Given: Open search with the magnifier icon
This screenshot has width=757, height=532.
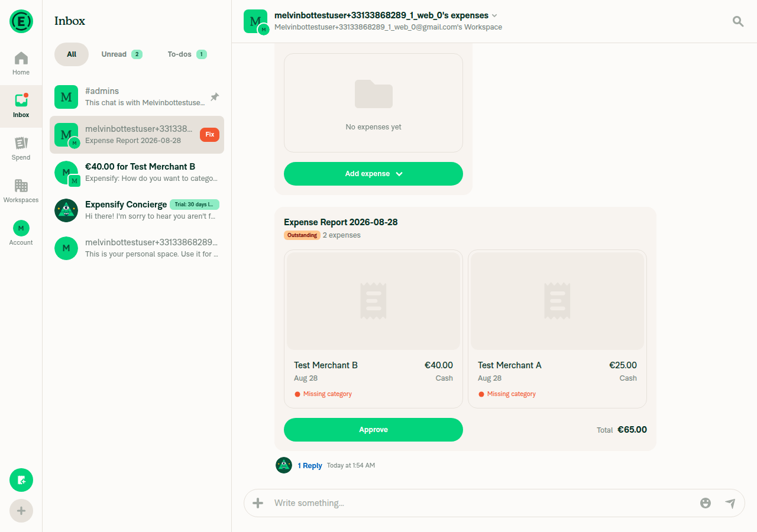Looking at the screenshot, I should 738,21.
